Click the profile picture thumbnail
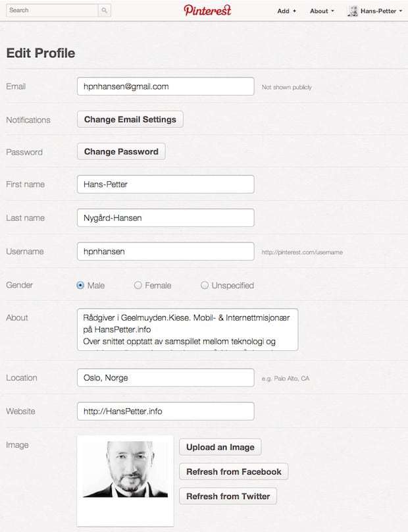The width and height of the screenshot is (408, 532). tap(125, 469)
